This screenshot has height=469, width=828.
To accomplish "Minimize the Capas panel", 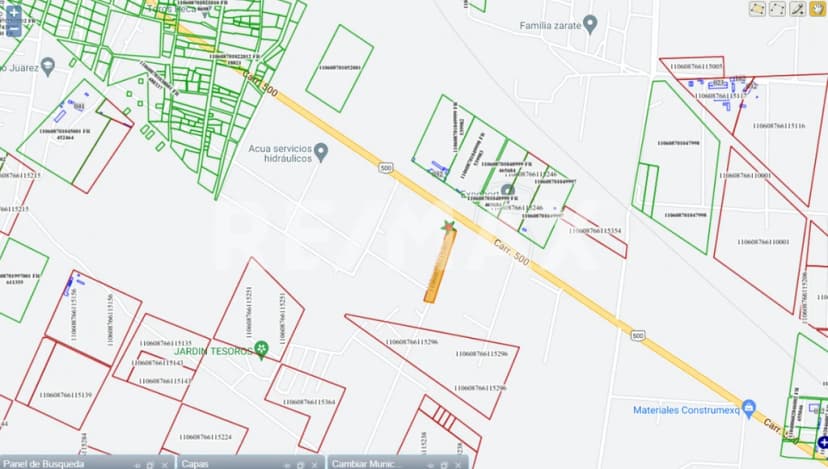I will click(286, 464).
